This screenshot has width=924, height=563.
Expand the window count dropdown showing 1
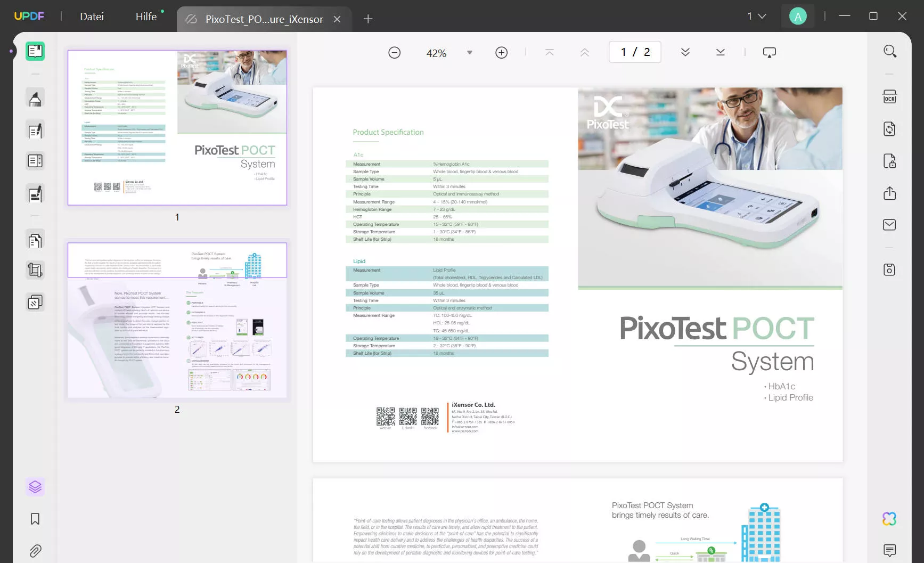click(x=757, y=16)
